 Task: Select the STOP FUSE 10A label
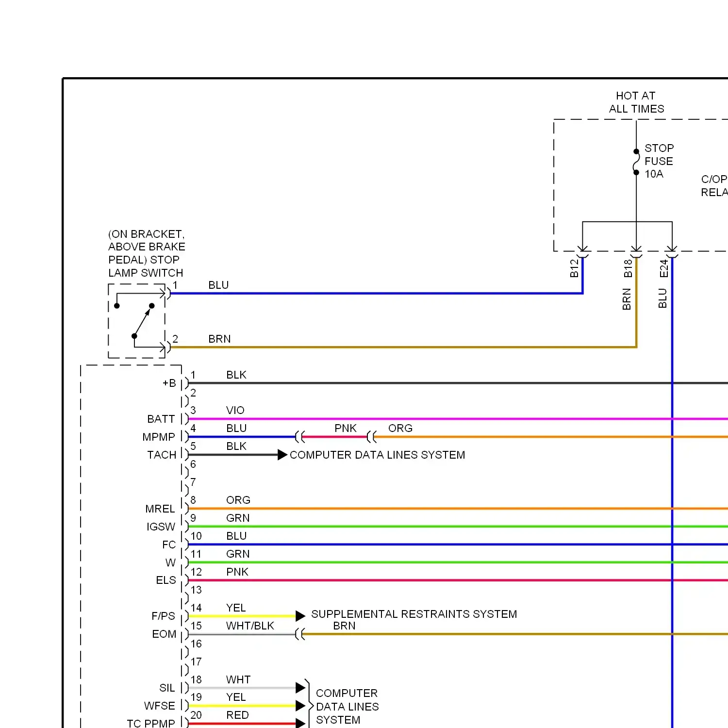point(659,161)
